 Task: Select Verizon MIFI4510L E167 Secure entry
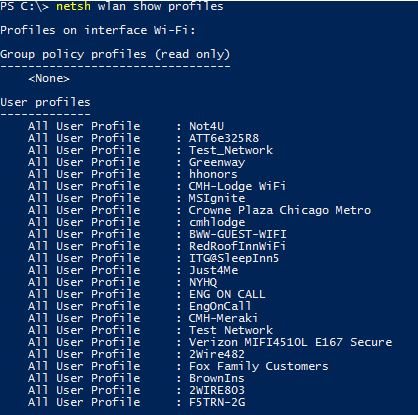[x=290, y=342]
